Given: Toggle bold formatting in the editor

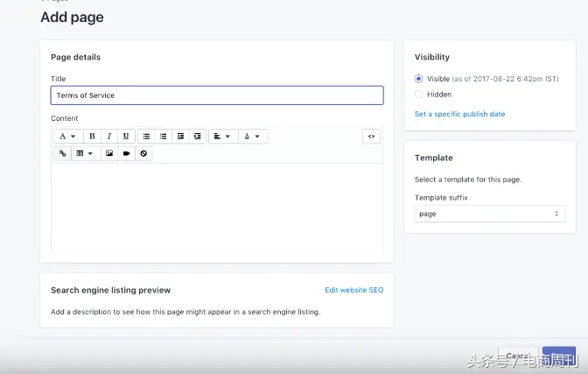Looking at the screenshot, I should [92, 137].
